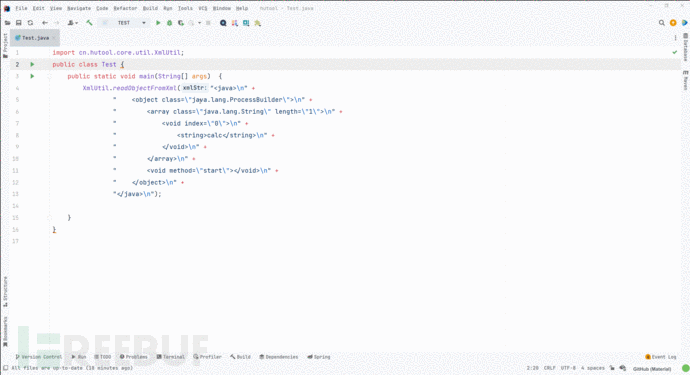
Task: Toggle the Database tool window
Action: click(685, 47)
